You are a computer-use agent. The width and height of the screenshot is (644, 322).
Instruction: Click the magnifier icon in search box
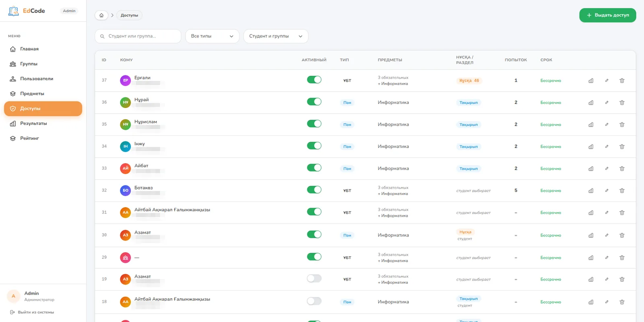102,36
